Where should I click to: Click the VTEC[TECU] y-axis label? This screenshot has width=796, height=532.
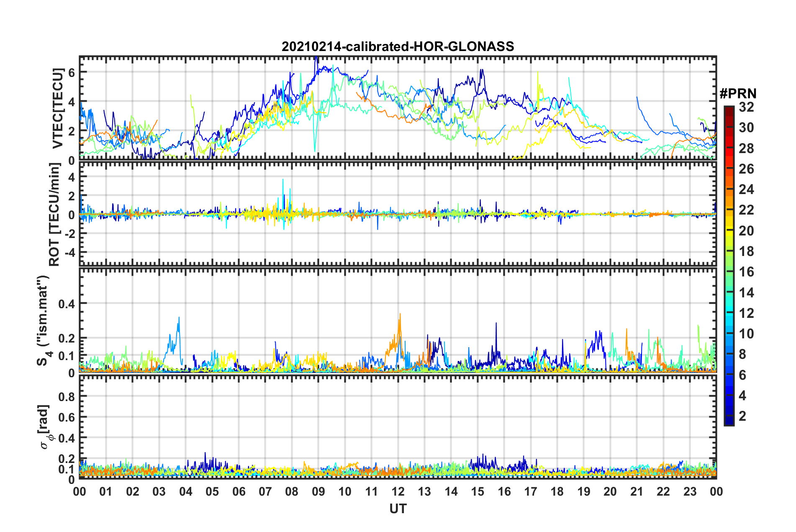pyautogui.click(x=57, y=108)
